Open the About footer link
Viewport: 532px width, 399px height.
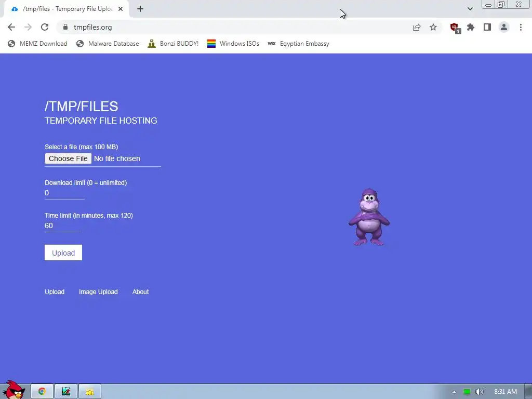pyautogui.click(x=140, y=292)
